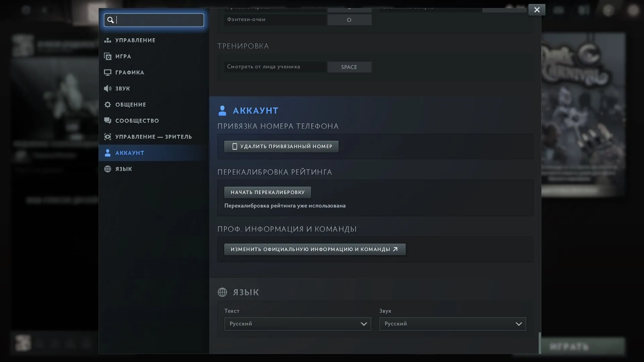Click the Управление — Зритель eye icon

pos(108,137)
